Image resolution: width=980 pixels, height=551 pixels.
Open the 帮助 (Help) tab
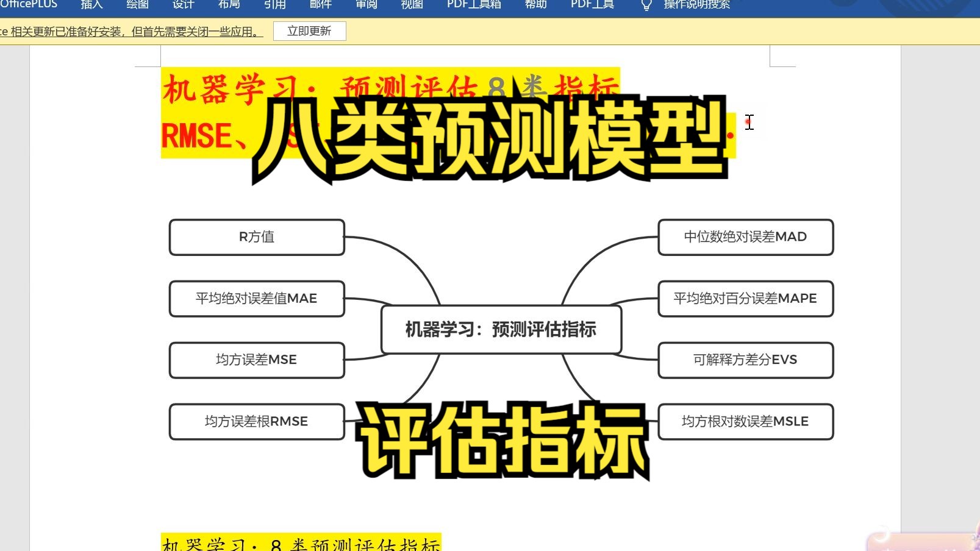(535, 4)
